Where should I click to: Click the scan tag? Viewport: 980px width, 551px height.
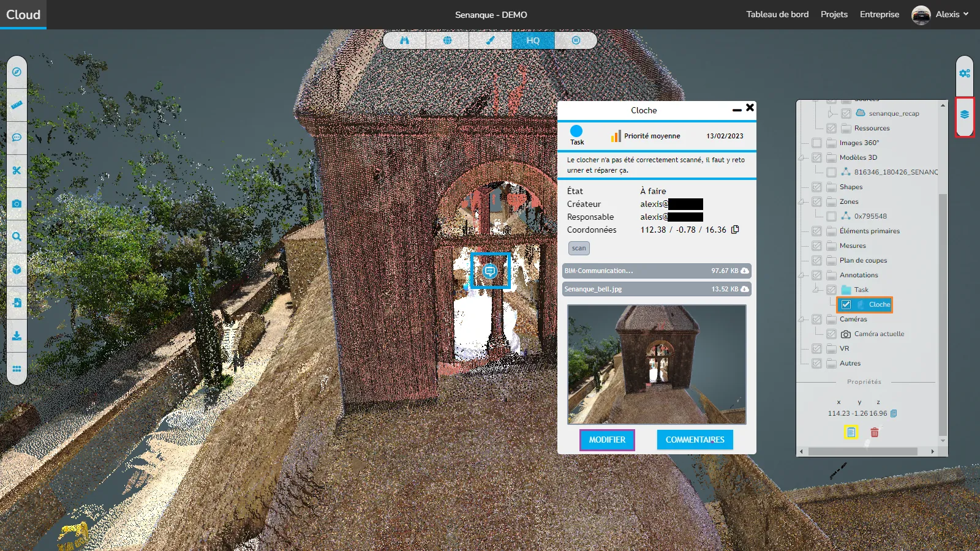[x=579, y=248]
